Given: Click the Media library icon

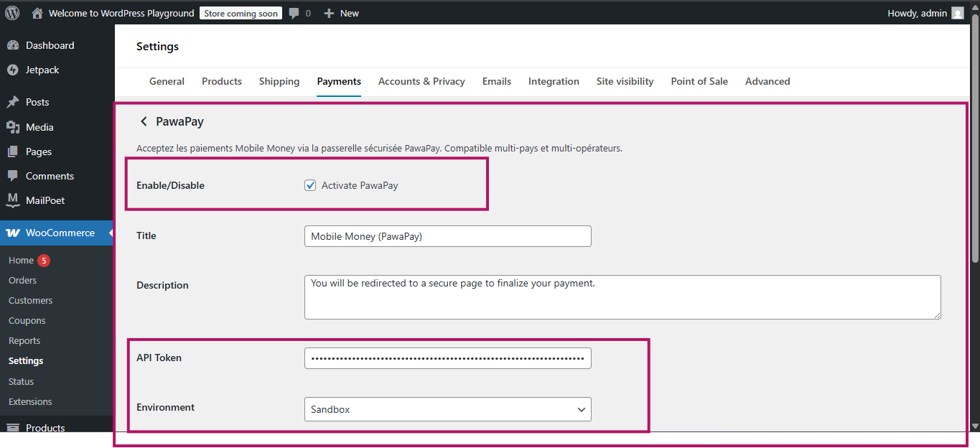Looking at the screenshot, I should pos(13,127).
